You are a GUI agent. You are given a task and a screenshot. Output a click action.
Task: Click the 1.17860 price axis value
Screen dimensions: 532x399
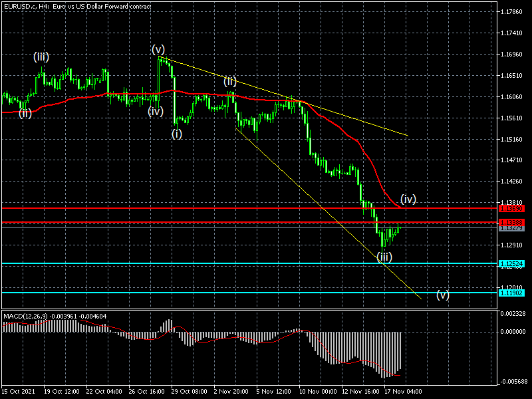511,12
